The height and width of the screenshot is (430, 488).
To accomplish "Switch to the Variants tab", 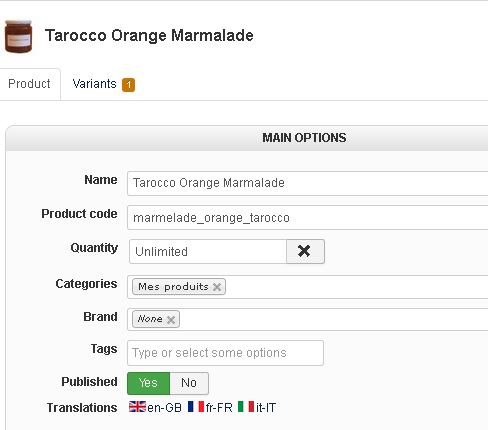I will (104, 84).
